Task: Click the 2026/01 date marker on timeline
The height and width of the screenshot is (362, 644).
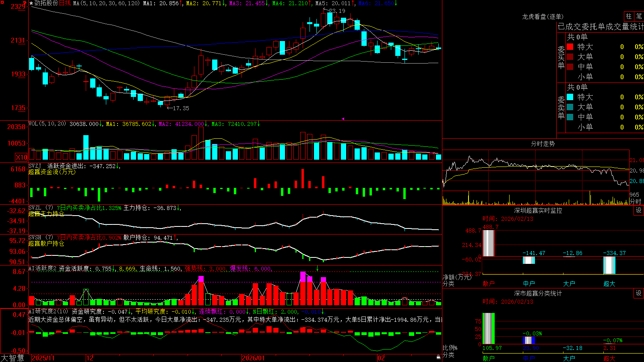Action: 254,358
